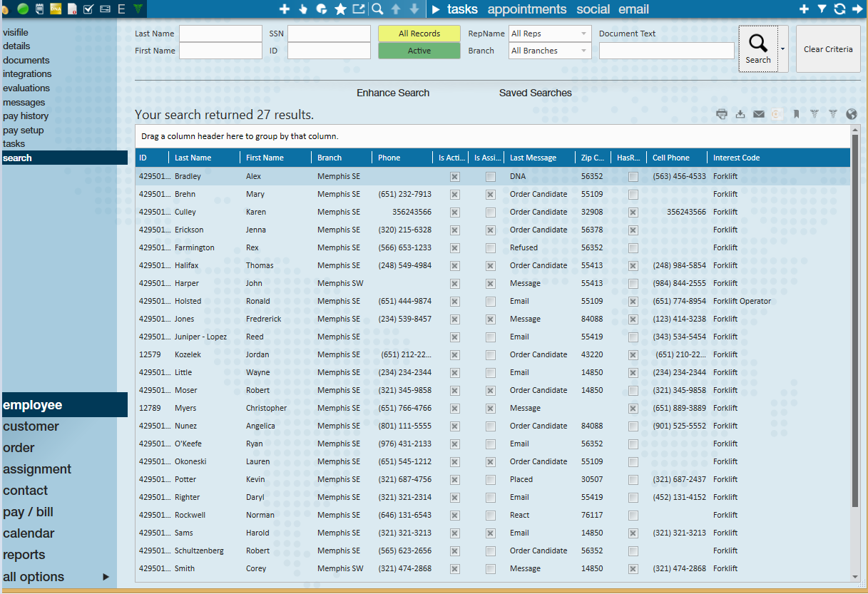
Task: Toggle Is Active checkbox for Mary Brehn
Action: (455, 194)
